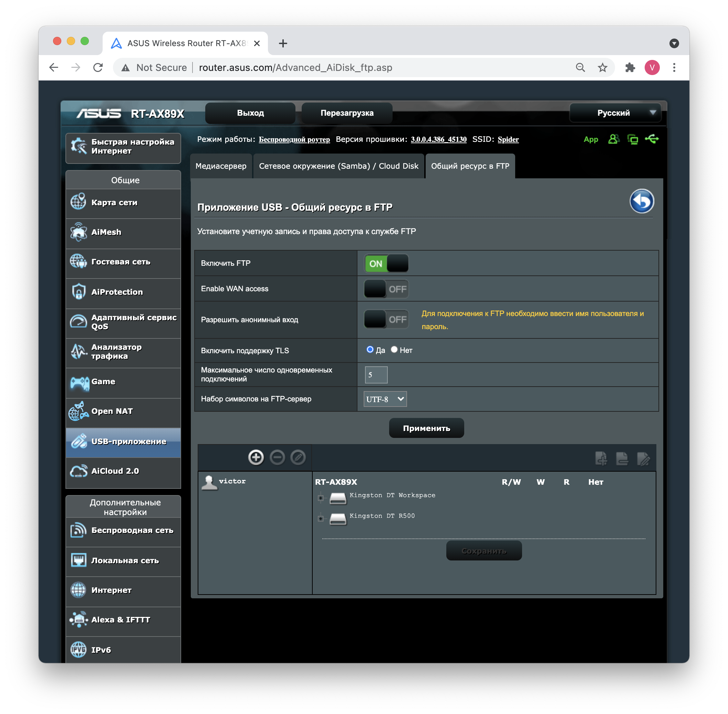Open IPv6 settings menu
Image resolution: width=728 pixels, height=714 pixels.
(123, 650)
